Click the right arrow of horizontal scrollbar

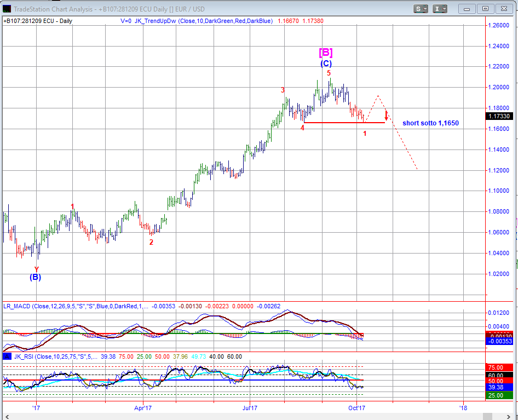[x=509, y=417]
